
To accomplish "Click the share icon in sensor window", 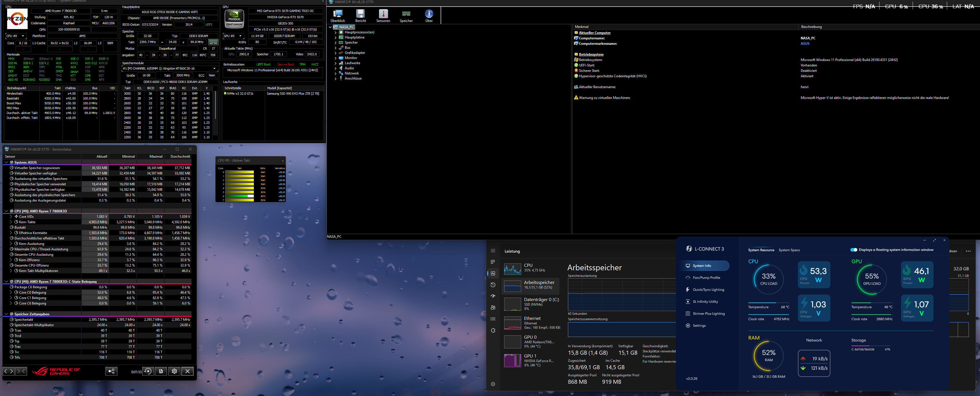I will click(111, 371).
